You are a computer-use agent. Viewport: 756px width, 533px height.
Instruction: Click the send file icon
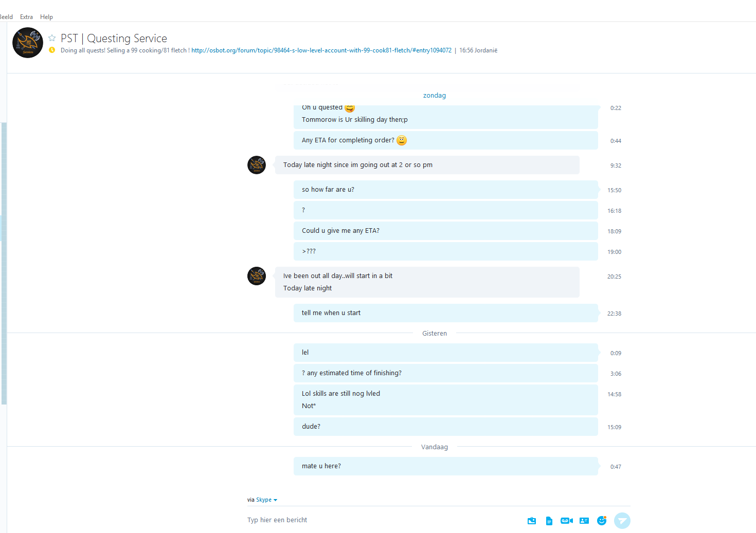tap(549, 521)
